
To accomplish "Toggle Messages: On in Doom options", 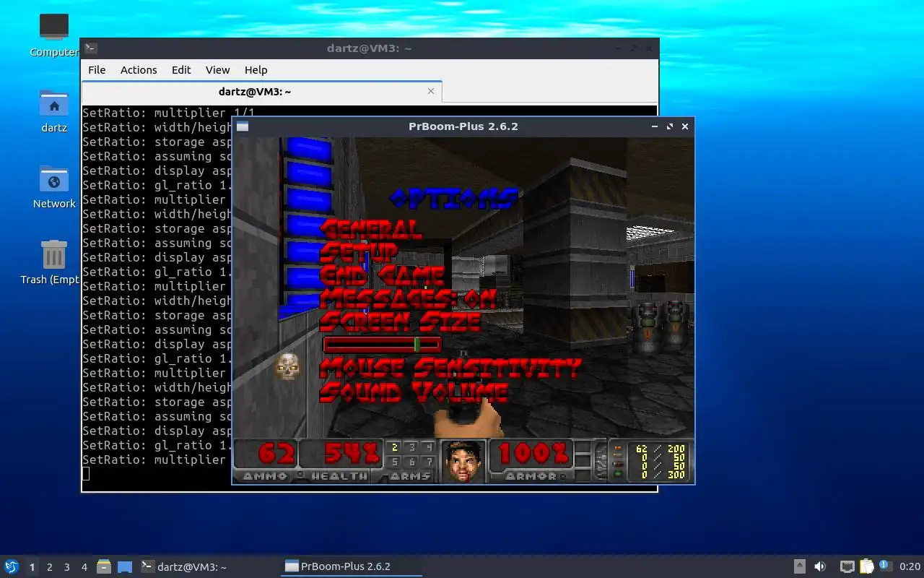I will click(x=408, y=298).
